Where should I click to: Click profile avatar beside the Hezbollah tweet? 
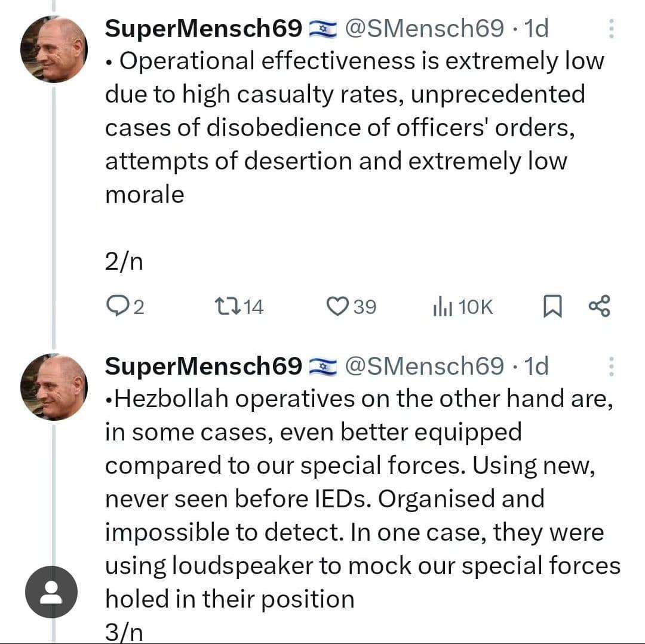(x=54, y=387)
